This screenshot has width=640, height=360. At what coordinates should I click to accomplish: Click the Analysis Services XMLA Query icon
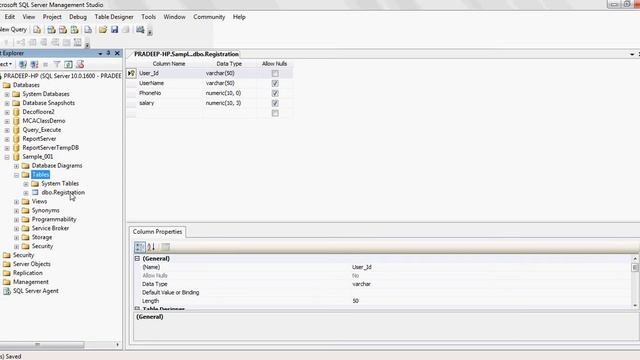(74, 29)
